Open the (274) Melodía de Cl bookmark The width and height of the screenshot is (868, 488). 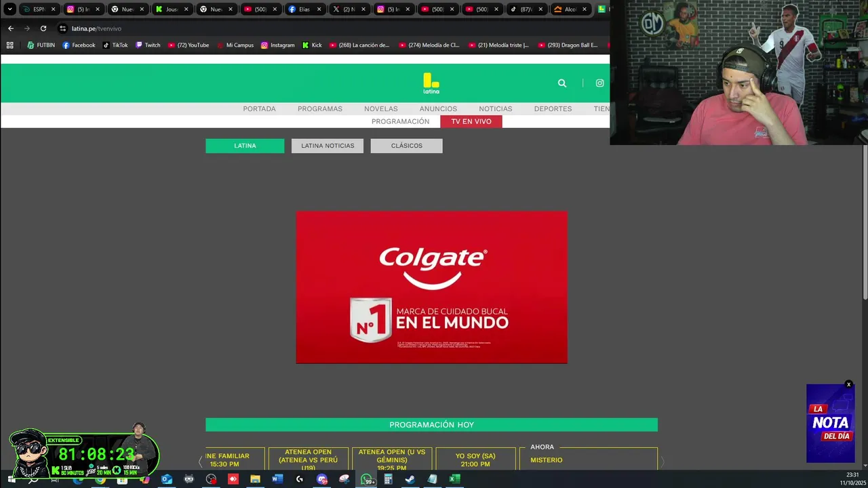pyautogui.click(x=429, y=45)
